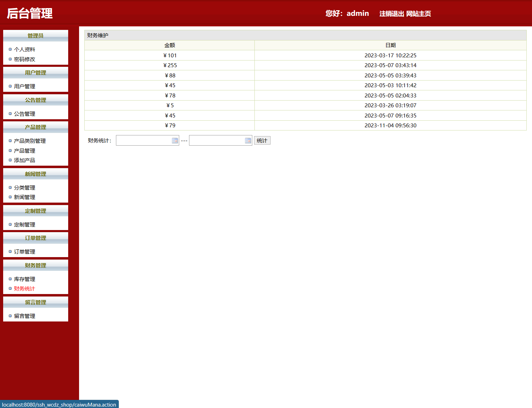
Task: Select the 订单管理 menu header
Action: tap(35, 238)
